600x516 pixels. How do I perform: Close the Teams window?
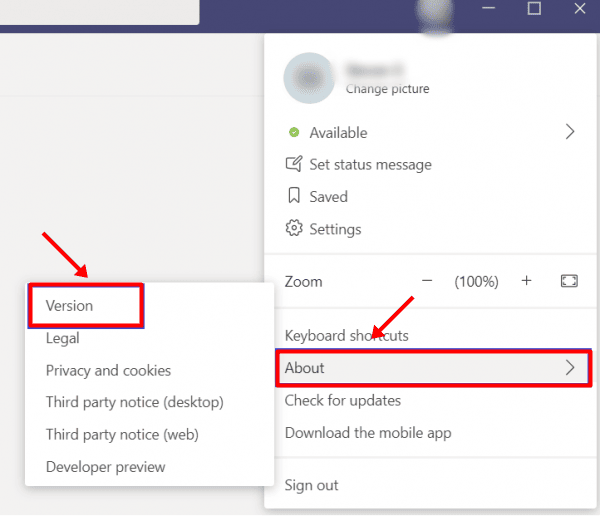[579, 8]
